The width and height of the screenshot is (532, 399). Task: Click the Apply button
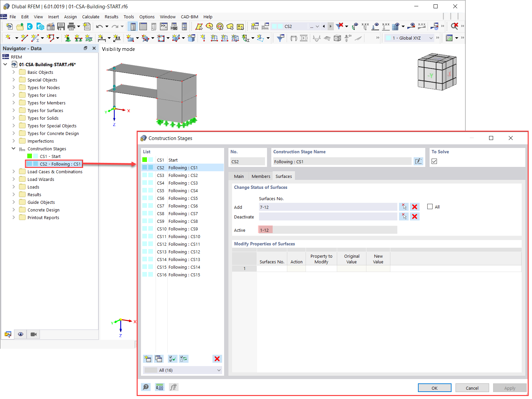pos(510,388)
